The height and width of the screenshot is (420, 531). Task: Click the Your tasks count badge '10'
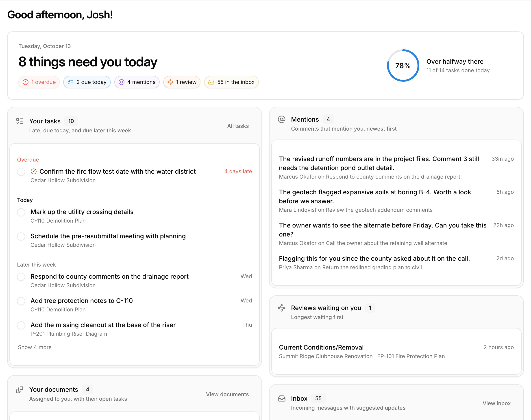click(71, 121)
